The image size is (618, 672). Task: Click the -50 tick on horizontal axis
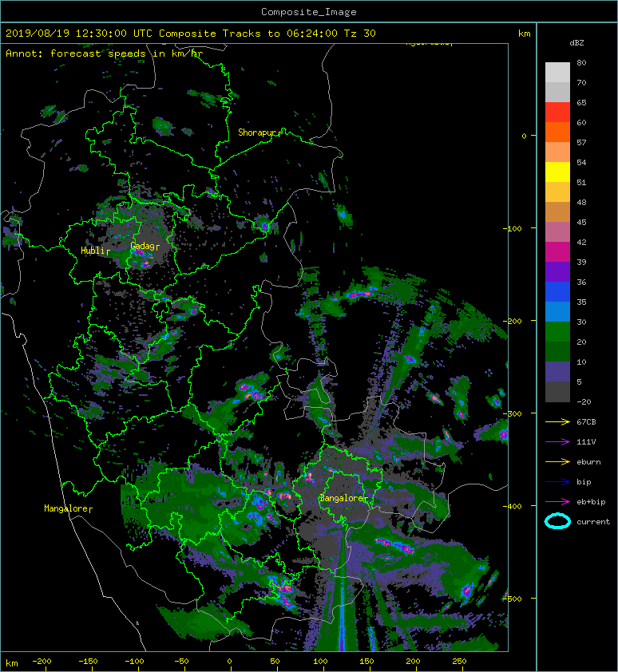(x=181, y=662)
